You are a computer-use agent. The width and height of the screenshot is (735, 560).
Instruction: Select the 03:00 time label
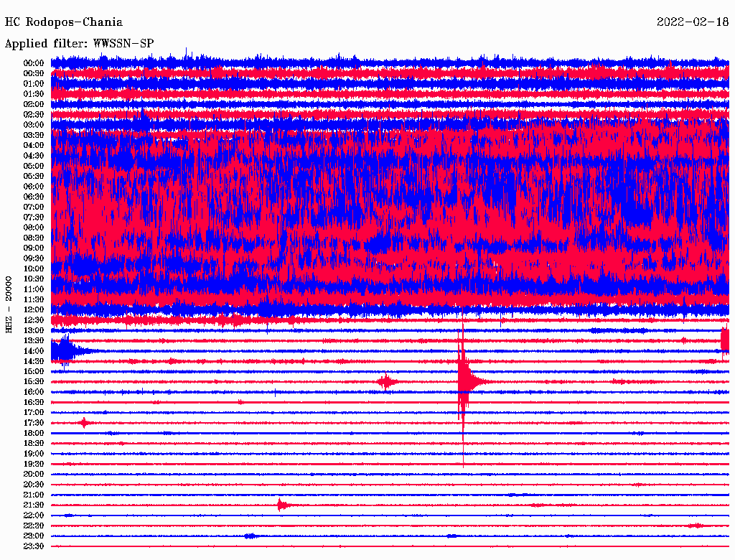point(34,125)
